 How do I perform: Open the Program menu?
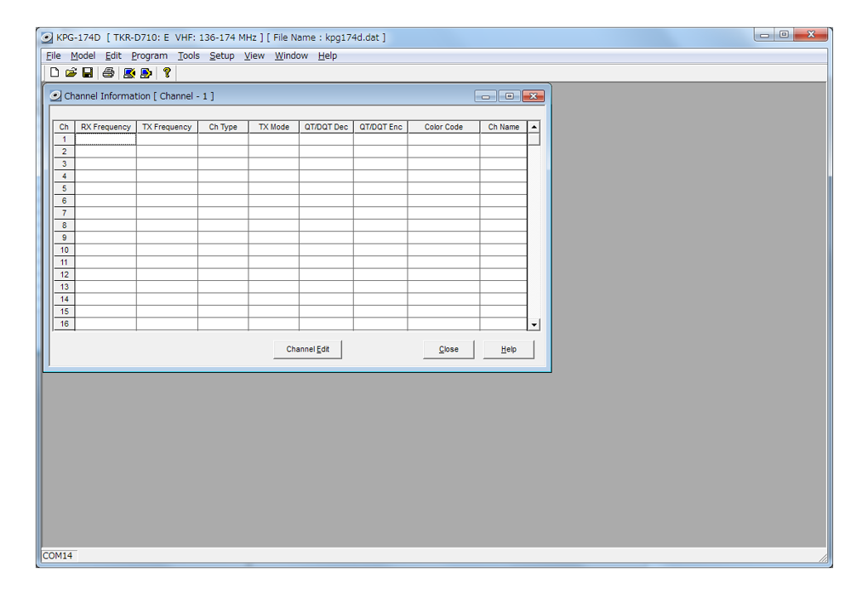tap(149, 56)
